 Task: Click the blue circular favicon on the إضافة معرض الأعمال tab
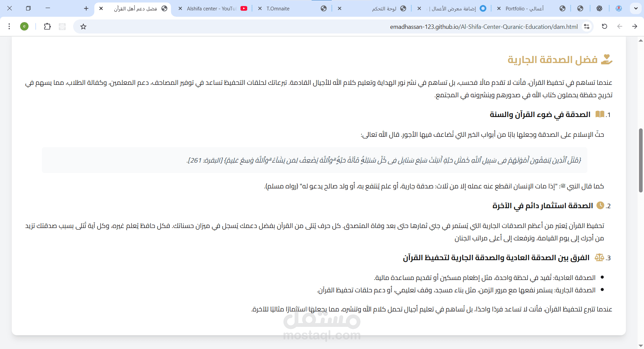point(483,8)
